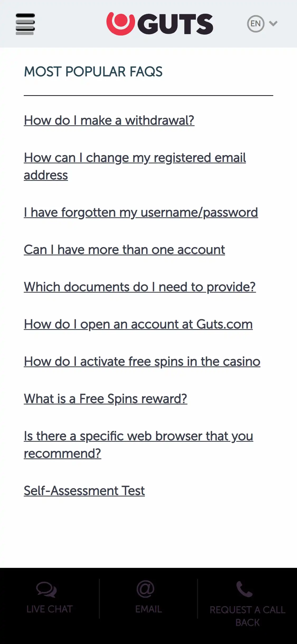Select the EMAIL contact option

(148, 609)
